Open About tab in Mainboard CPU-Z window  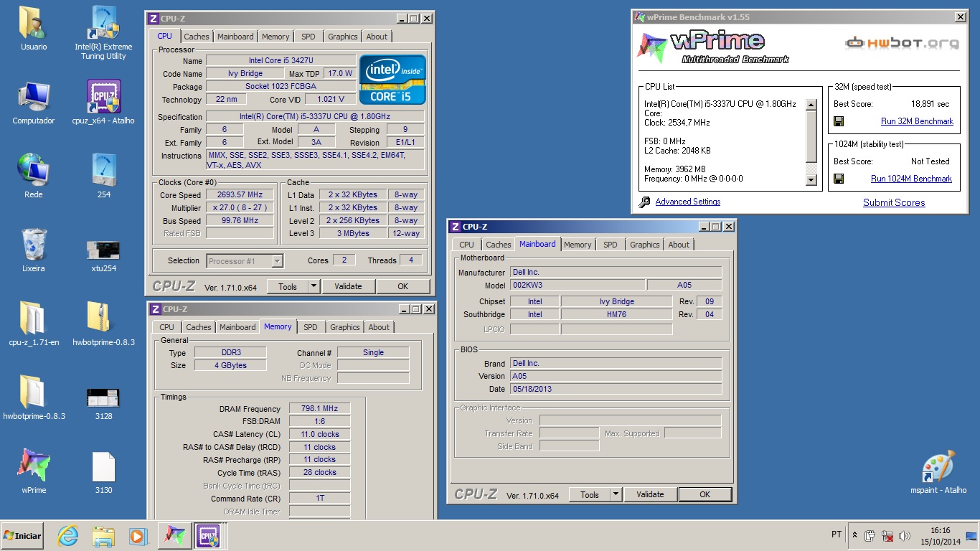pyautogui.click(x=679, y=245)
